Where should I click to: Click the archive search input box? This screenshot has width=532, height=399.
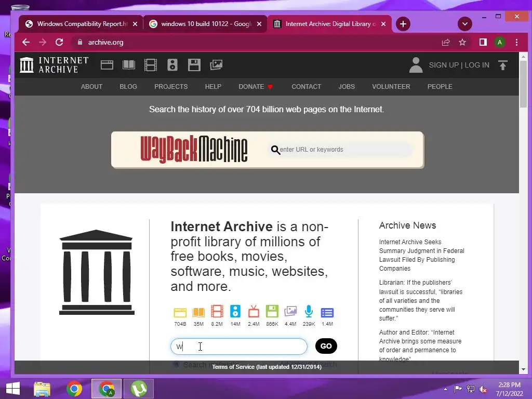pos(239,347)
